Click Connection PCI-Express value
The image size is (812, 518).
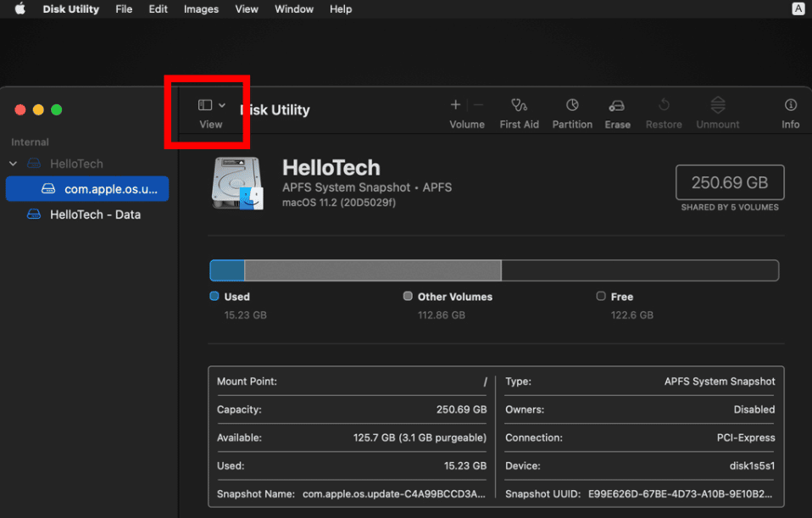point(746,437)
